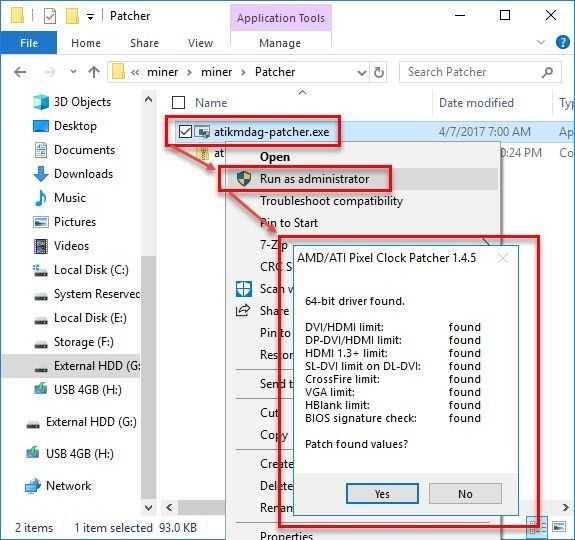The image size is (575, 540).
Task: Click No in the Pixel Clock Patcher dialog
Action: point(465,493)
